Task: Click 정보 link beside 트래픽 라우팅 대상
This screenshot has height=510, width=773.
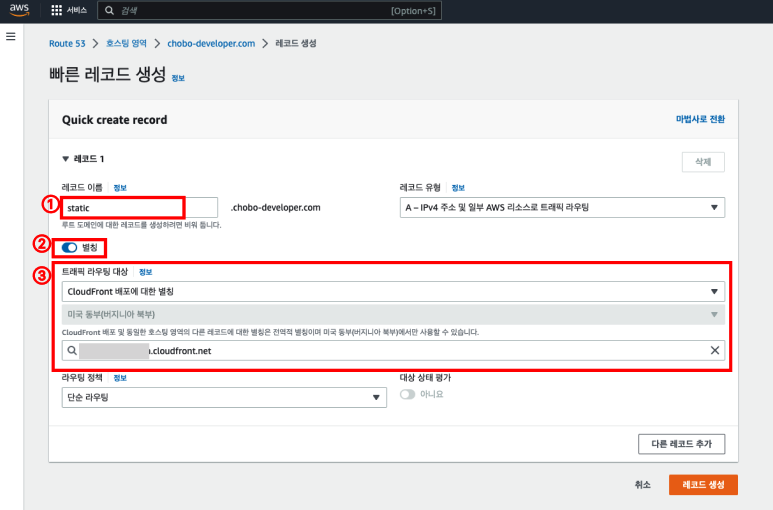Action: click(145, 272)
